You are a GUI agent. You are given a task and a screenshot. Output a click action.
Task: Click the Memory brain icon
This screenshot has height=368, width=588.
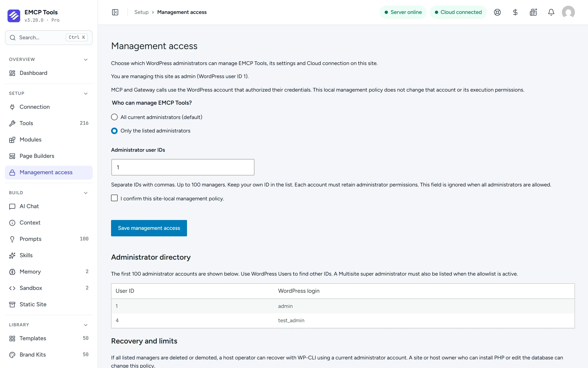[x=12, y=272]
